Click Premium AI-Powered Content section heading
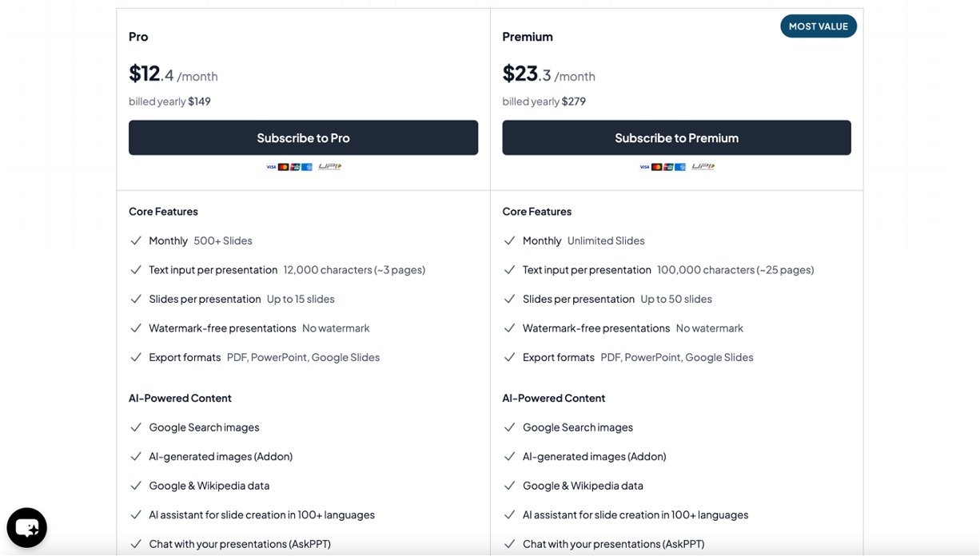 (553, 398)
